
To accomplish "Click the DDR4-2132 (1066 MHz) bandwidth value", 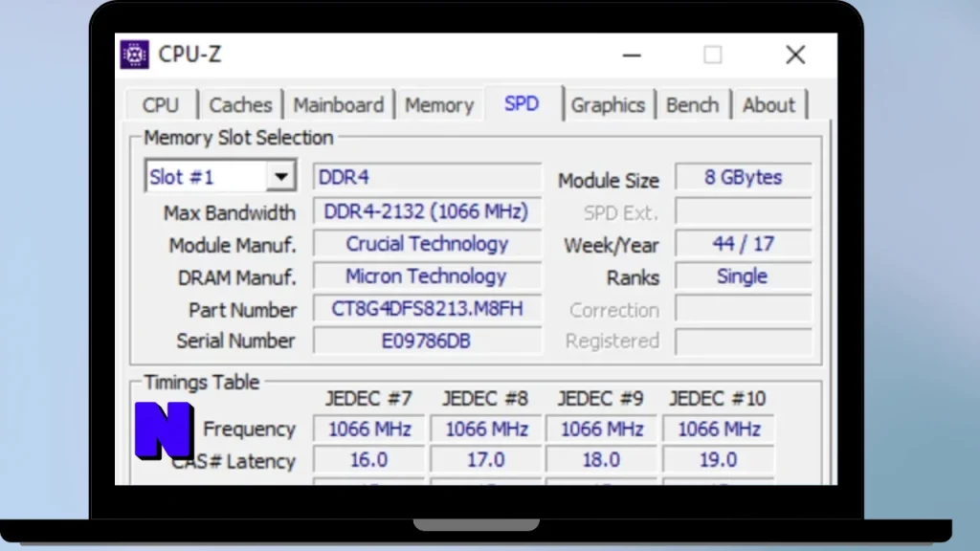I will 428,211.
